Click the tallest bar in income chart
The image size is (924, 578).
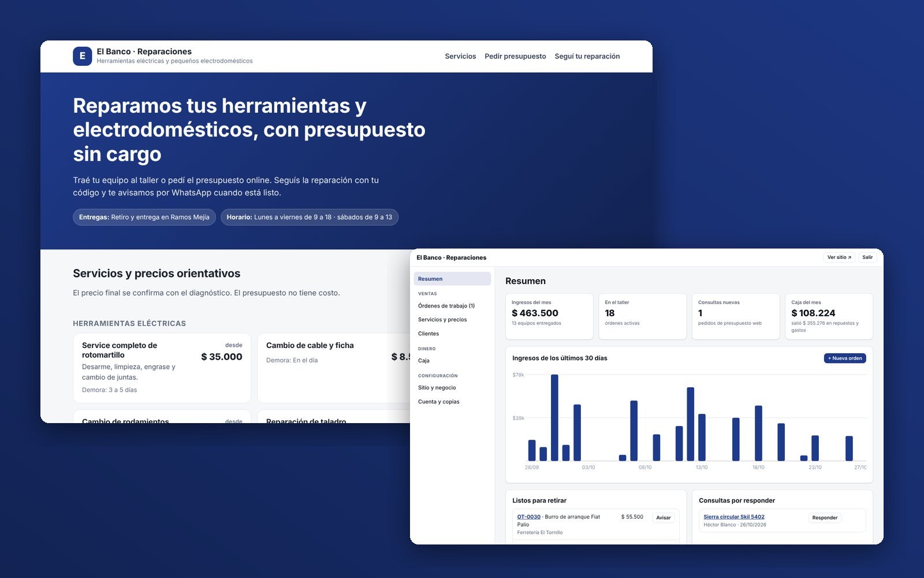tap(554, 417)
